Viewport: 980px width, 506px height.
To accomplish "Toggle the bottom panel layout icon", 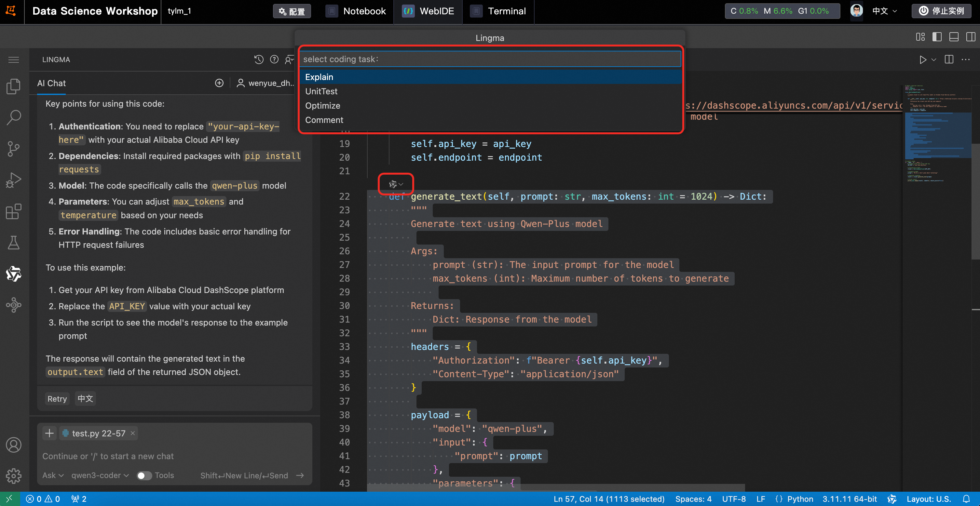I will 954,37.
